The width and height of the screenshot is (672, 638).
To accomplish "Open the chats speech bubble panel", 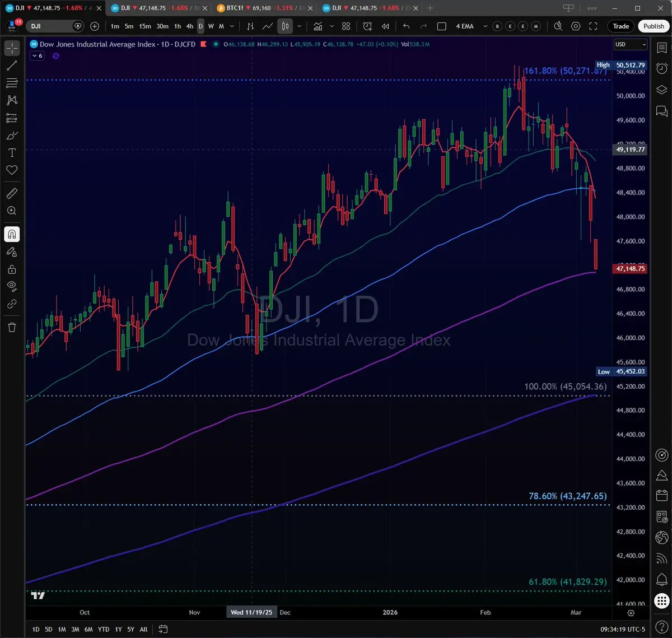I will point(661,111).
